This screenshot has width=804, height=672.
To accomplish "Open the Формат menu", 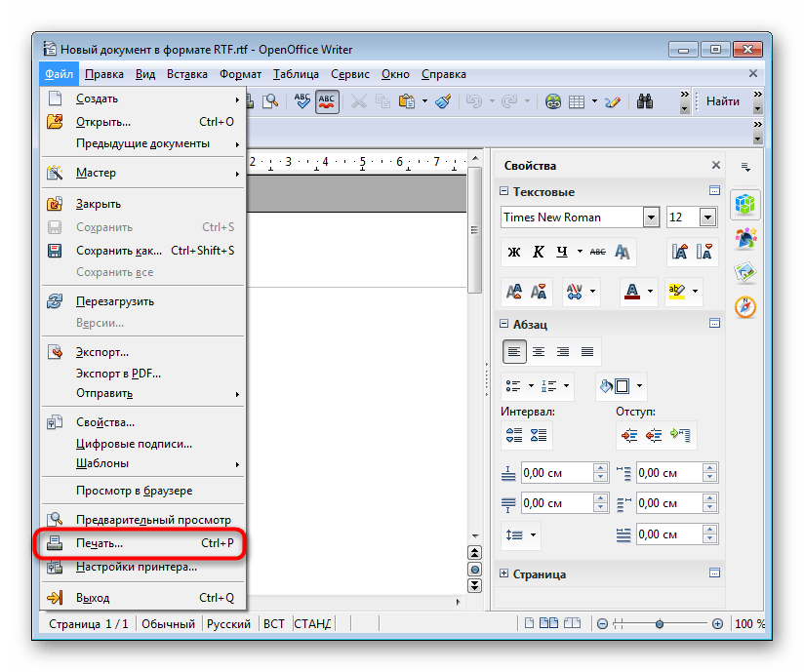I will (x=240, y=74).
